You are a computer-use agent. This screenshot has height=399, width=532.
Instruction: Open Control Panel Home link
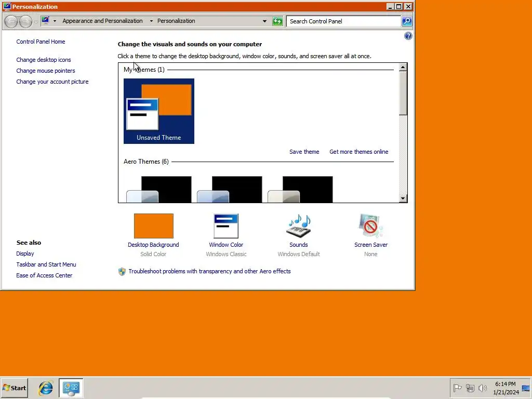[41, 42]
